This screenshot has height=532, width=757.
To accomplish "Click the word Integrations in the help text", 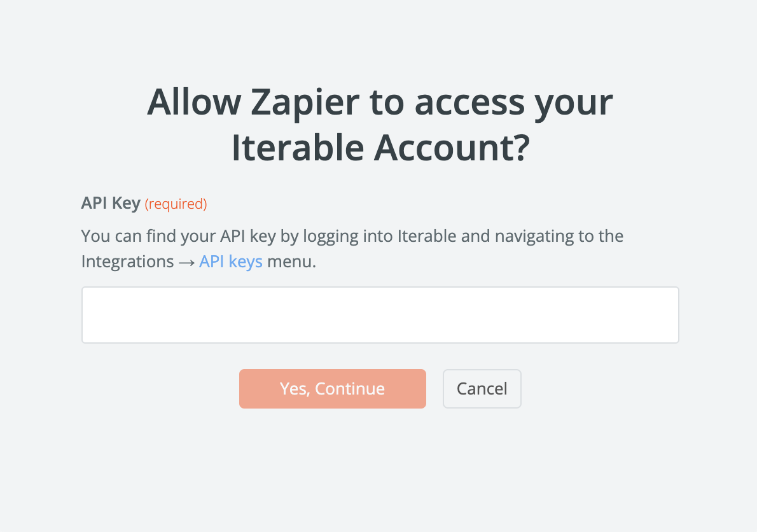I will 127,262.
